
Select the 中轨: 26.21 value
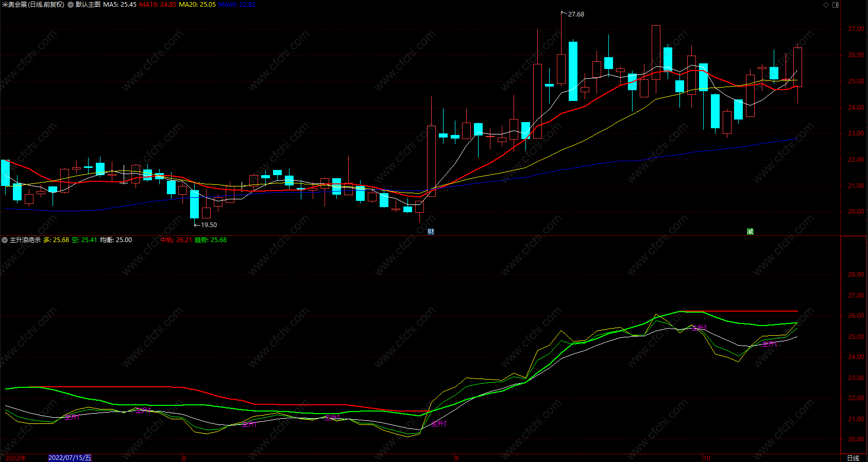(176, 240)
